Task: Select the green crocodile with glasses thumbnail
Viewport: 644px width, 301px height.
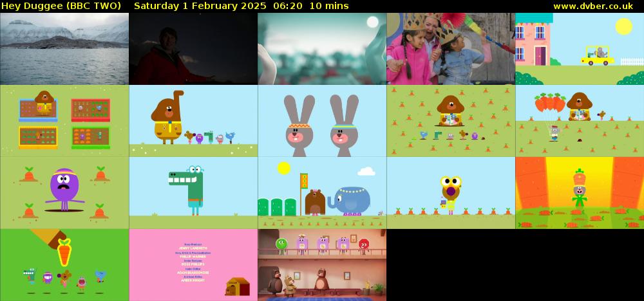Action: tap(193, 193)
